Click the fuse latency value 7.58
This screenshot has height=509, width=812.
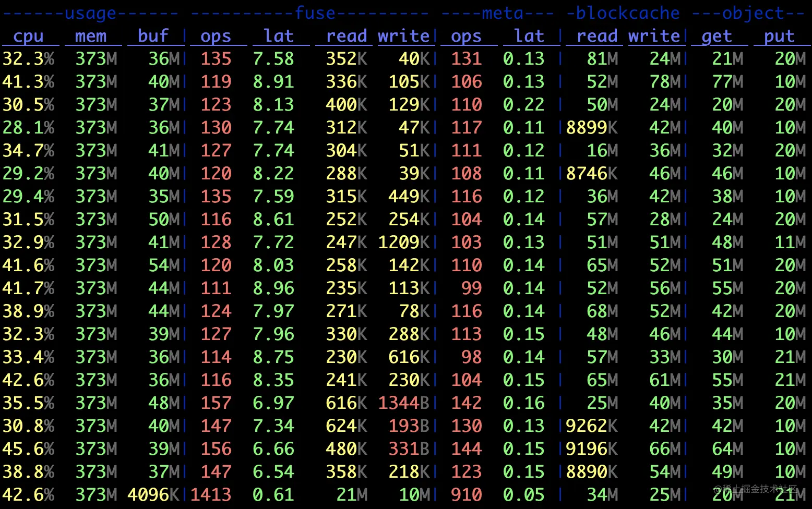tap(273, 59)
